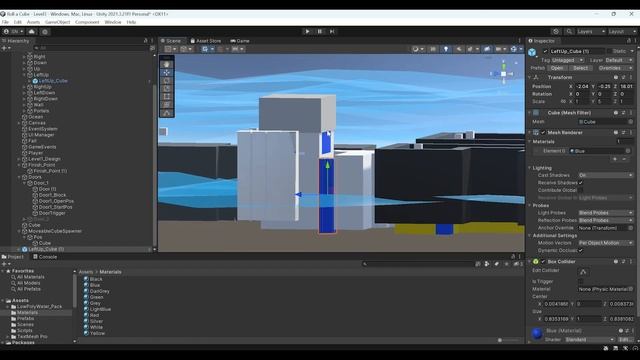Screen dimensions: 640x360
Task: Select the Rotate tool in scene toolbar
Action: click(x=167, y=80)
